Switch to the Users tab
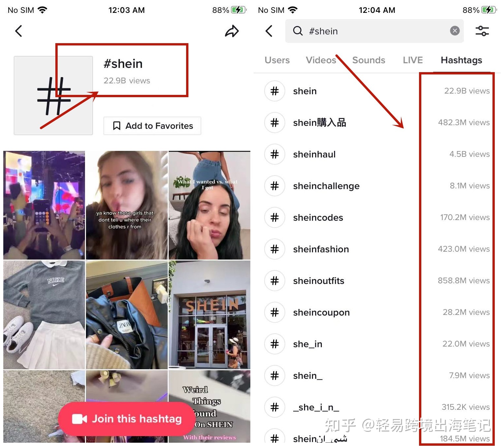This screenshot has height=446, width=504. pos(277,60)
